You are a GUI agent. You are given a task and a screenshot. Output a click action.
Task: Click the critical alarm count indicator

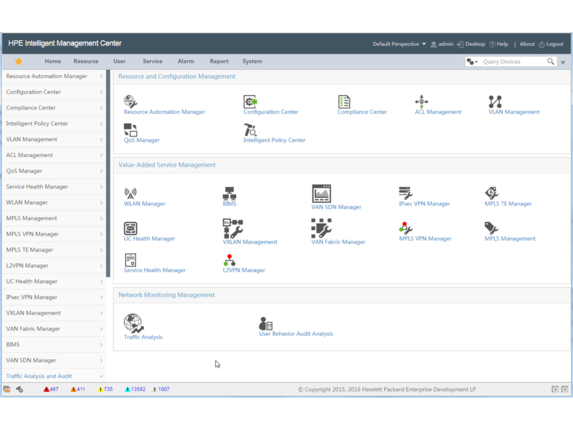pyautogui.click(x=51, y=389)
